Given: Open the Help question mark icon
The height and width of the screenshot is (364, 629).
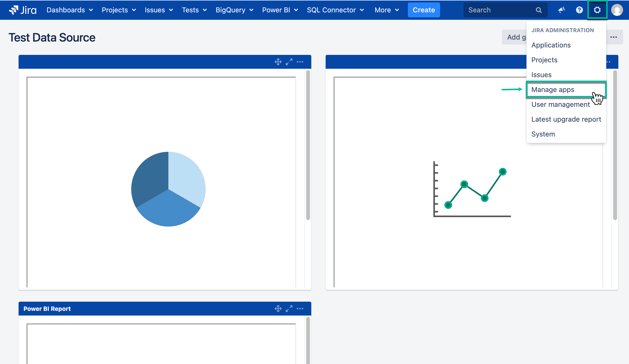Looking at the screenshot, I should [x=579, y=10].
